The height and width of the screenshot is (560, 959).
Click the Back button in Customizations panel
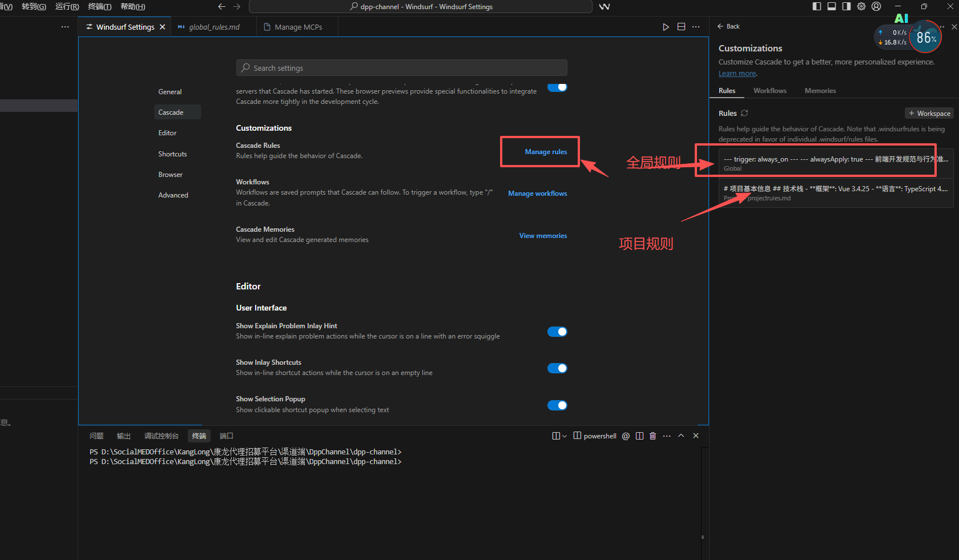pos(728,26)
